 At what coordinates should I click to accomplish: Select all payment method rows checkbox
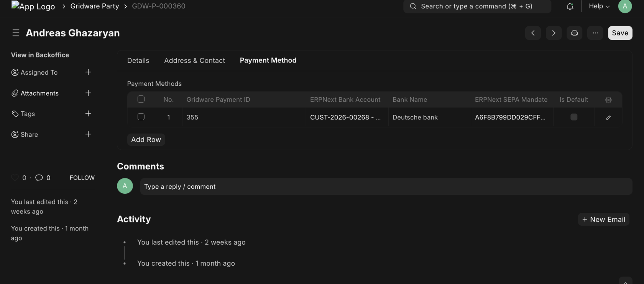pos(141,99)
